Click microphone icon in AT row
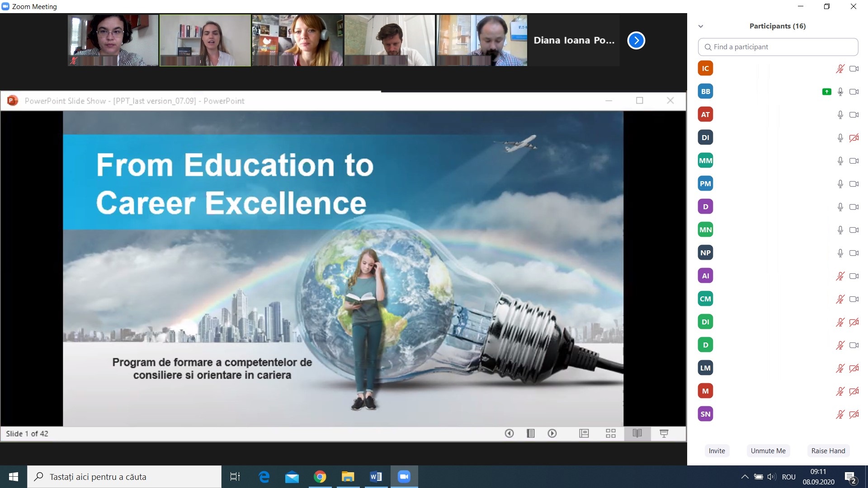Screen dimensions: 868x488 [840, 115]
